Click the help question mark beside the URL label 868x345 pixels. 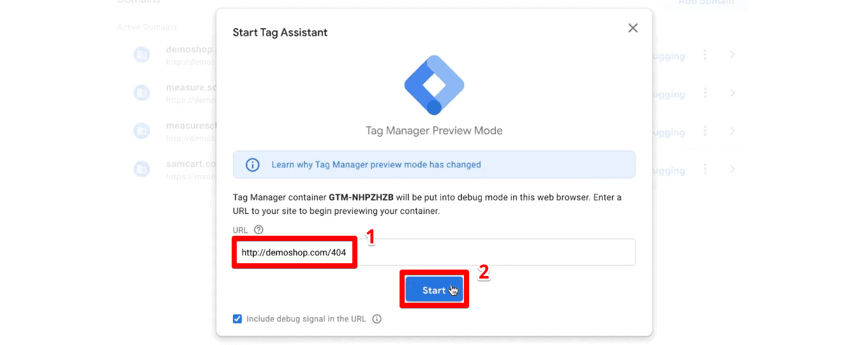258,230
